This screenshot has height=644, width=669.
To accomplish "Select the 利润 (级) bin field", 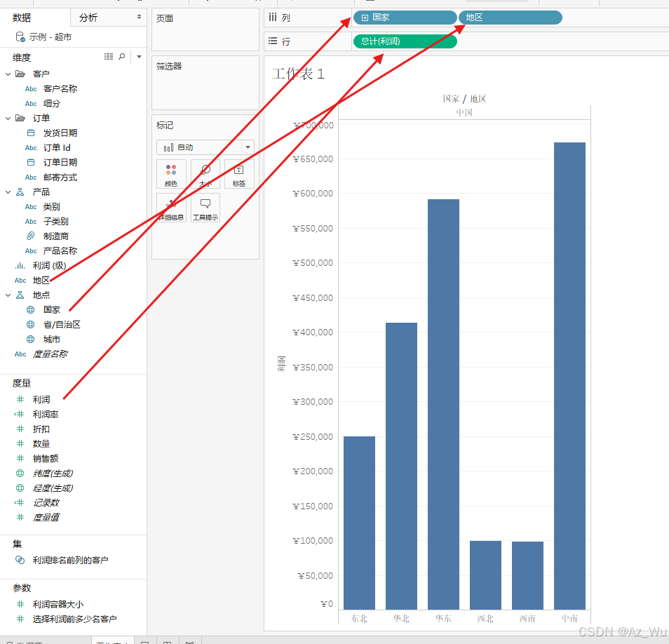I will 50,265.
